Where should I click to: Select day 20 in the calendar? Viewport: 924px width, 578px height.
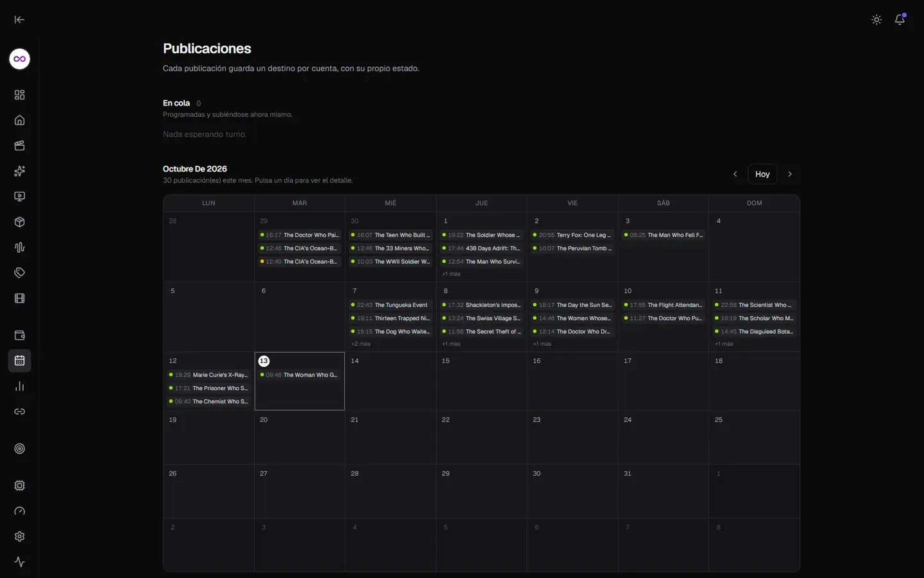coord(300,437)
